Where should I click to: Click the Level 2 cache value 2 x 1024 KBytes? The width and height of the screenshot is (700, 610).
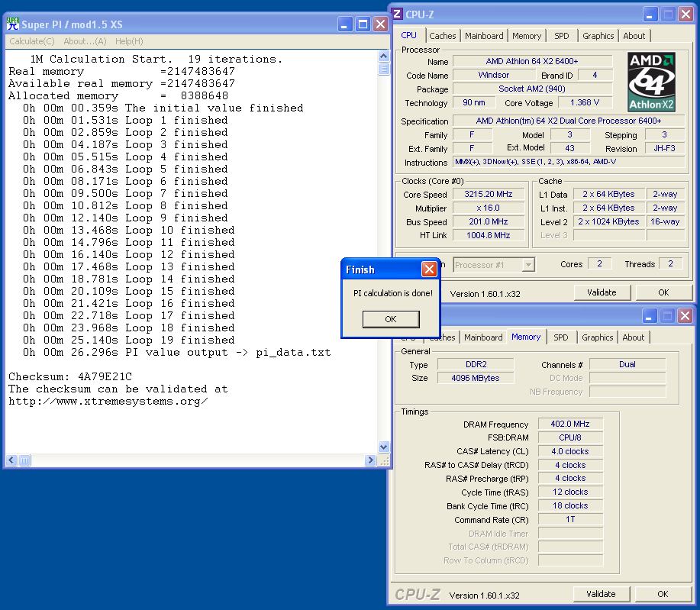click(608, 221)
